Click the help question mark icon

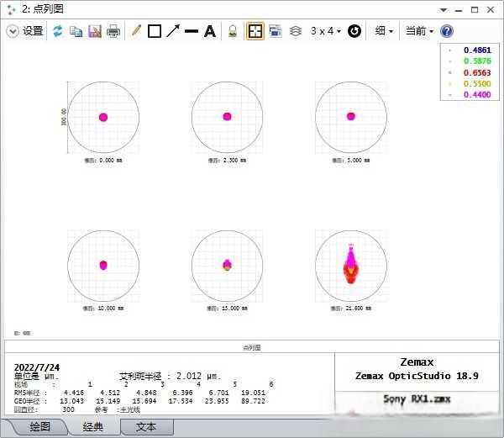click(447, 31)
